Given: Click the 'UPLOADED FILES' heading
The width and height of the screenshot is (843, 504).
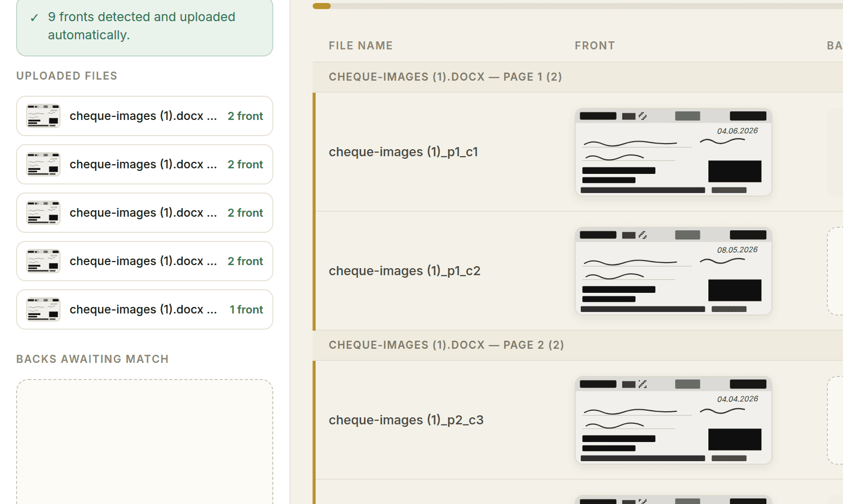Looking at the screenshot, I should tap(67, 76).
